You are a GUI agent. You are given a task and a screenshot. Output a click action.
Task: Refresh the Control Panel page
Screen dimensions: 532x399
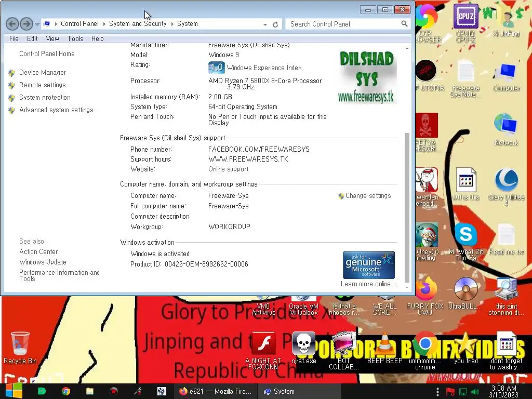pyautogui.click(x=275, y=24)
